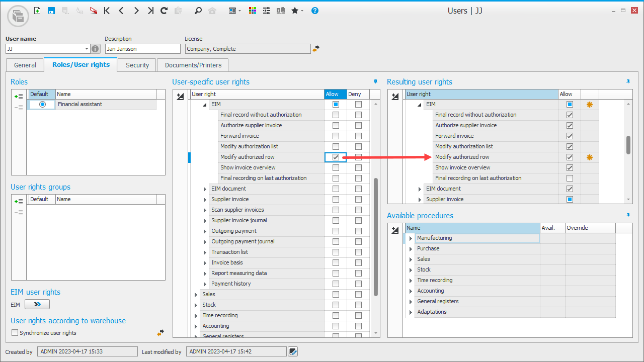Viewport: 644px width, 362px height.
Task: Click the user info button
Action: [x=96, y=49]
